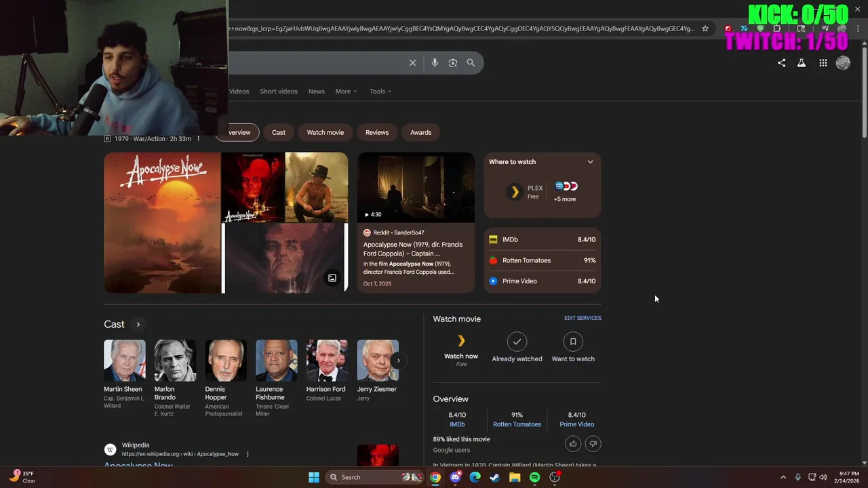Open Microsoft Edge from the taskbar
The height and width of the screenshot is (488, 868).
475,477
